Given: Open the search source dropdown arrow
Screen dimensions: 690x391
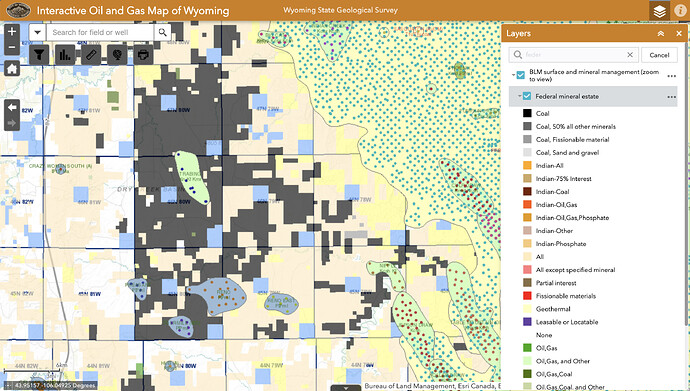Looking at the screenshot, I should coord(37,32).
